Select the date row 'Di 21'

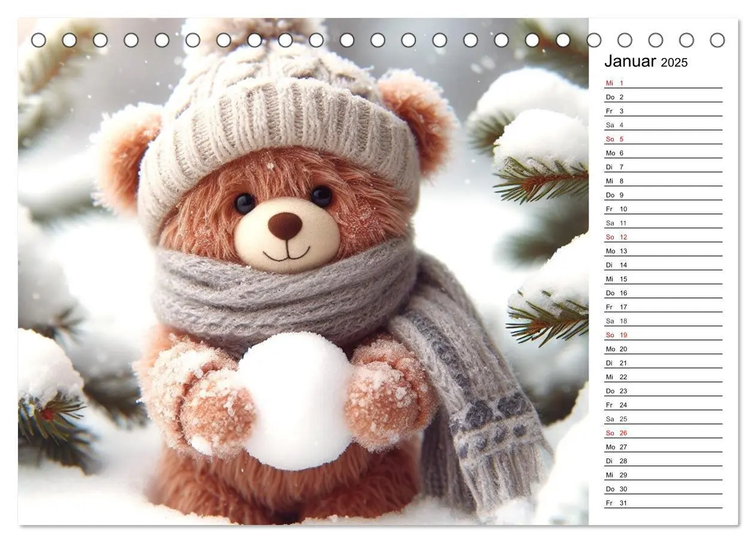pyautogui.click(x=663, y=363)
